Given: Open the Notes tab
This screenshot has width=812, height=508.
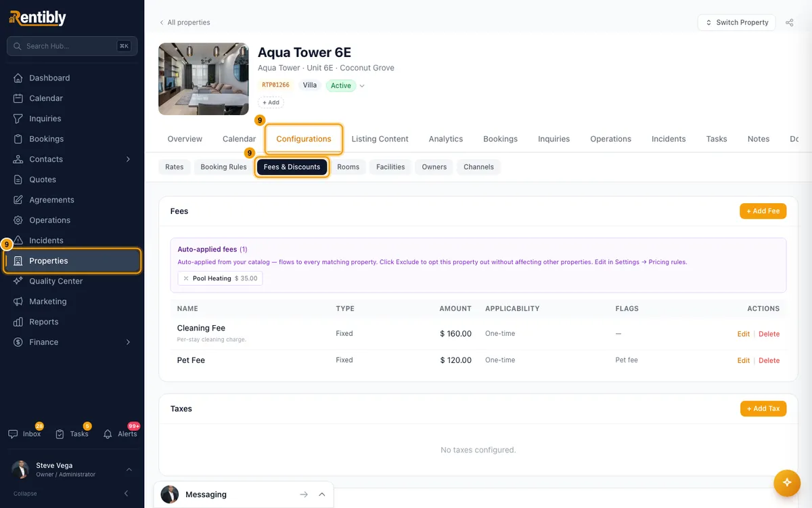Looking at the screenshot, I should click(x=759, y=139).
